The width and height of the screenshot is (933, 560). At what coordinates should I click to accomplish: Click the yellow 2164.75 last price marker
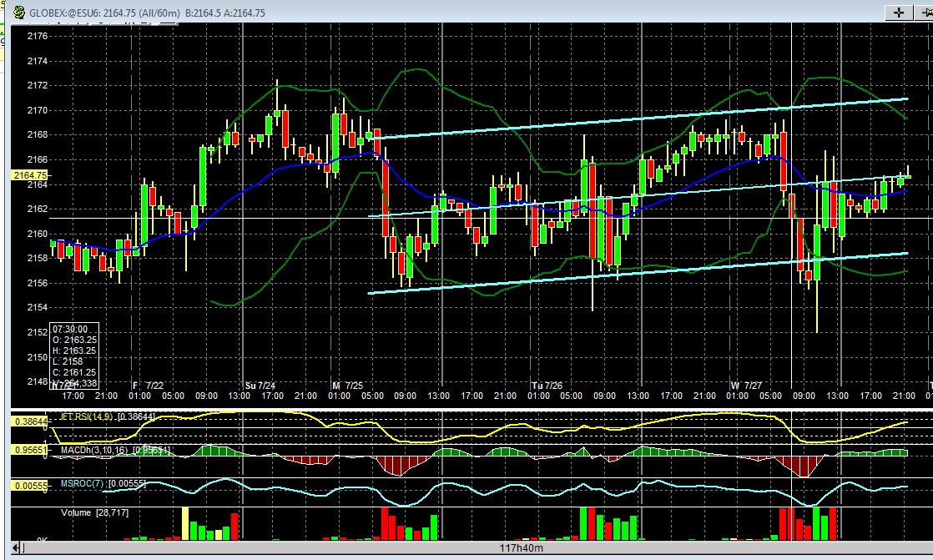pyautogui.click(x=30, y=175)
